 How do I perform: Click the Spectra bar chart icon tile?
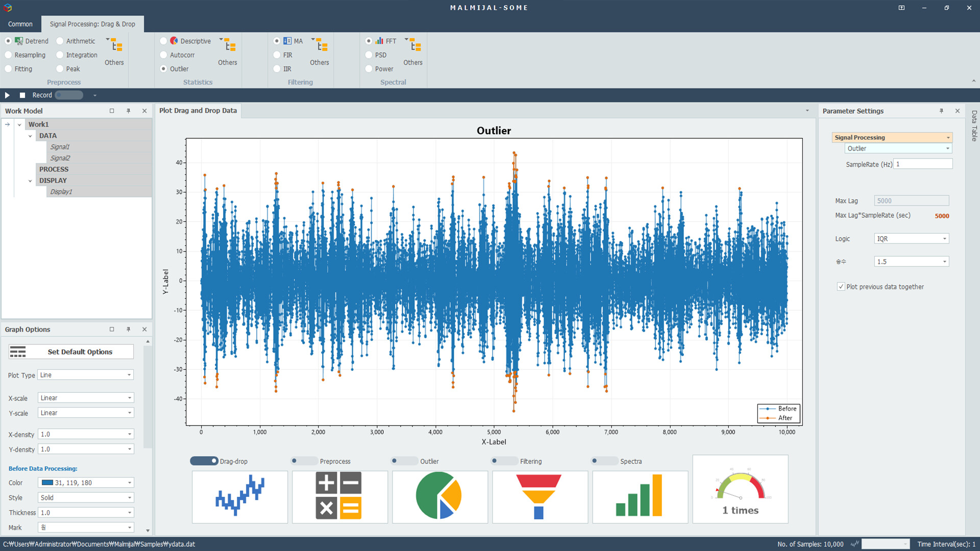(640, 496)
